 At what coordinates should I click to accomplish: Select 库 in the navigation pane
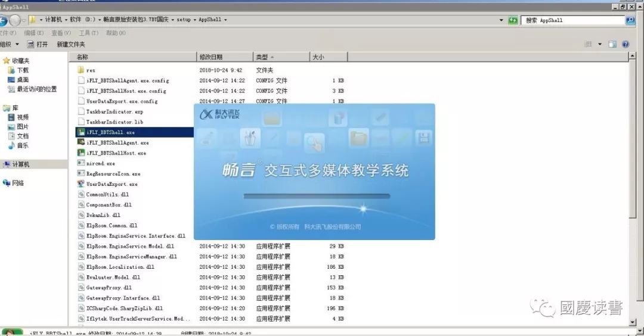(x=15, y=108)
